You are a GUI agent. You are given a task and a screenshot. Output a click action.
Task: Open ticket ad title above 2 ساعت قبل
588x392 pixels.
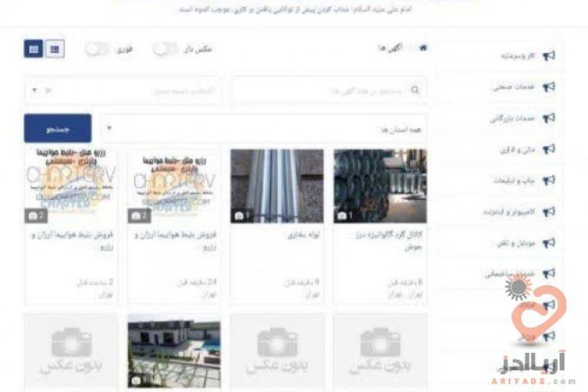click(x=72, y=241)
